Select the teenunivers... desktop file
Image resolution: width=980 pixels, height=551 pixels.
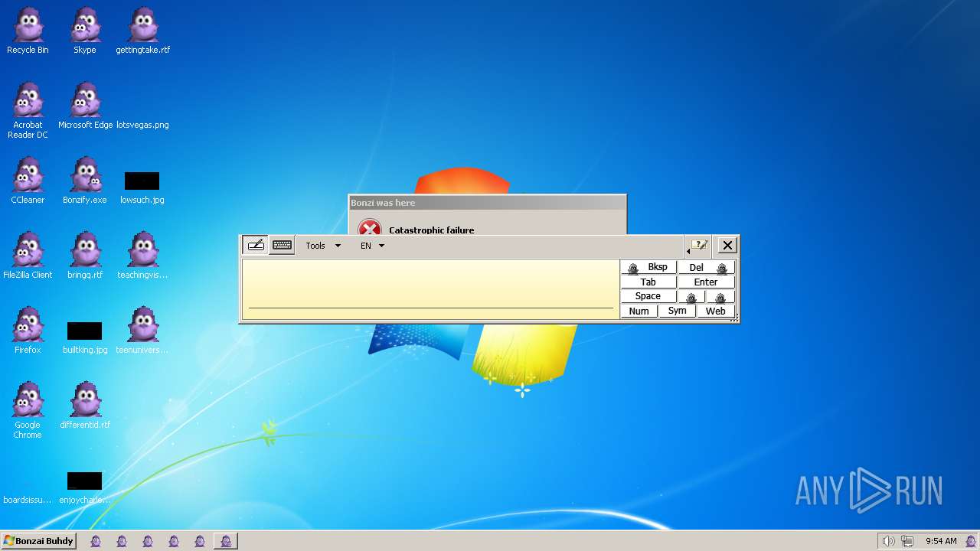tap(142, 331)
